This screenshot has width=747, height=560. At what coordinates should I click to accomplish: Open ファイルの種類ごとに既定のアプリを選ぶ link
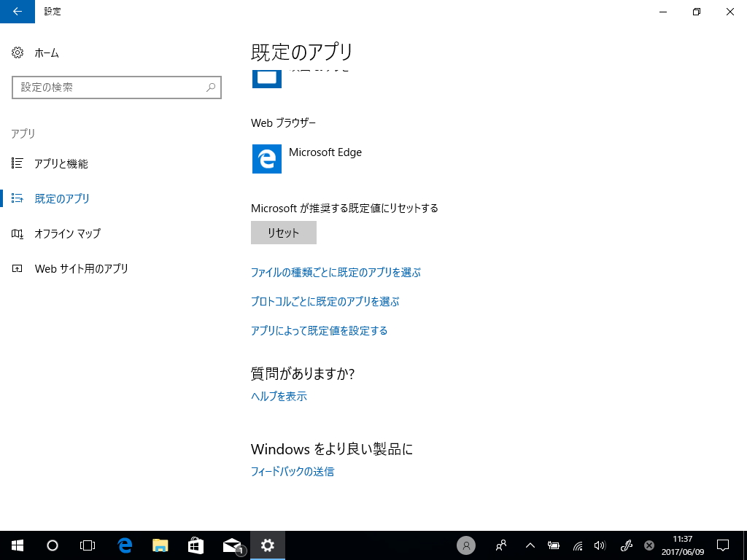tap(336, 273)
